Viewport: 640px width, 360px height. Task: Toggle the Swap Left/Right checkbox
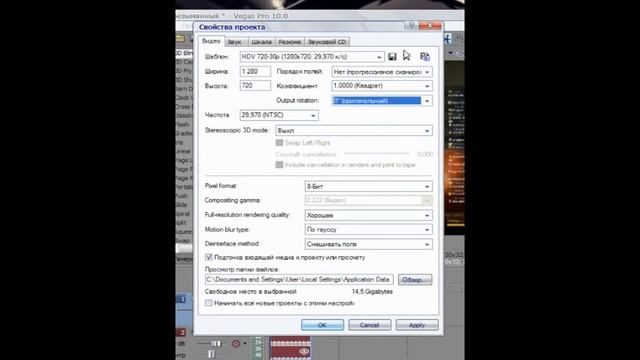tap(279, 143)
